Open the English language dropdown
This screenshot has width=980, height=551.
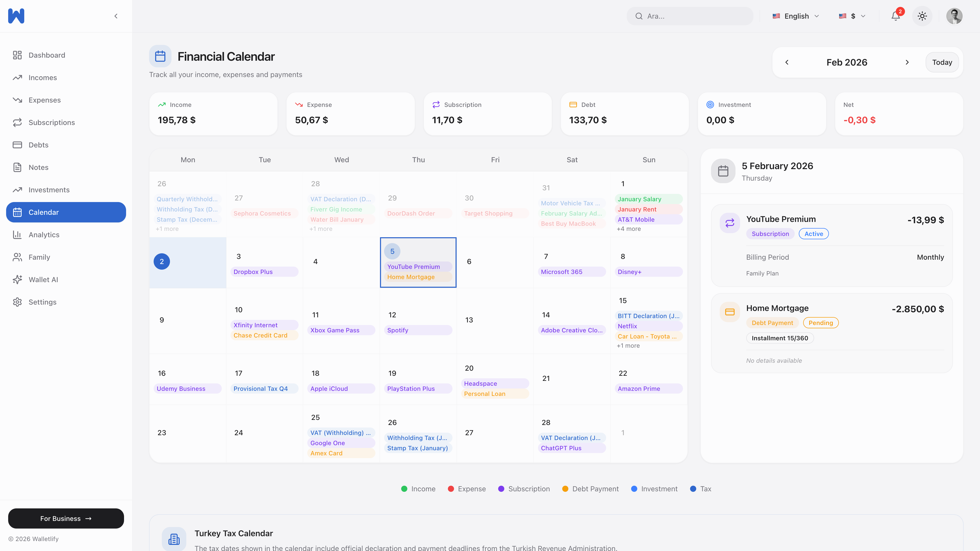(x=795, y=16)
